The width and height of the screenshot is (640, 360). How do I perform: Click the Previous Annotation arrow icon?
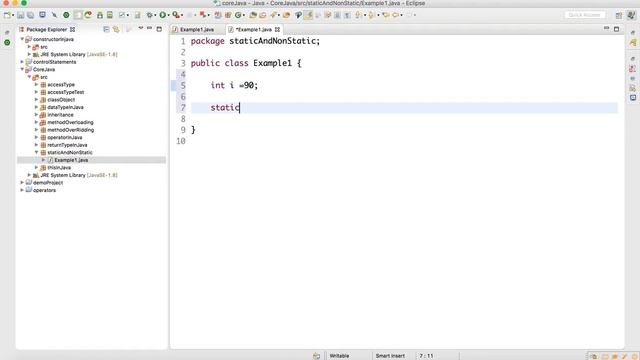[371, 15]
